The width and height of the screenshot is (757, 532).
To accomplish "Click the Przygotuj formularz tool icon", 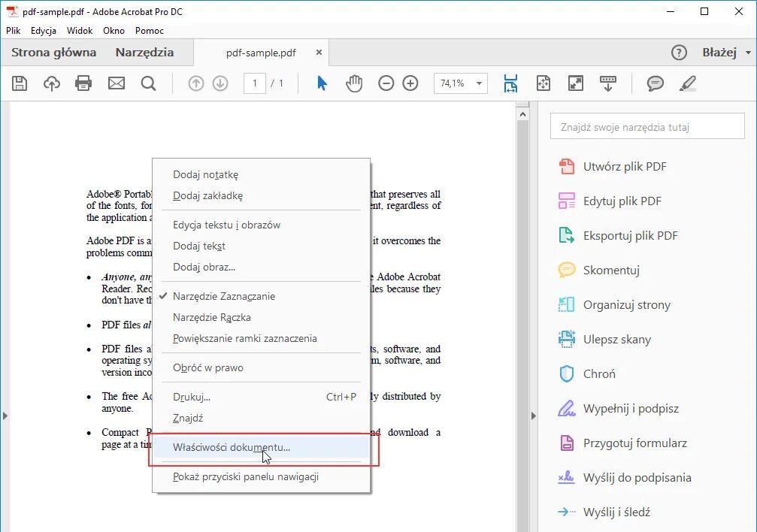I will (567, 443).
